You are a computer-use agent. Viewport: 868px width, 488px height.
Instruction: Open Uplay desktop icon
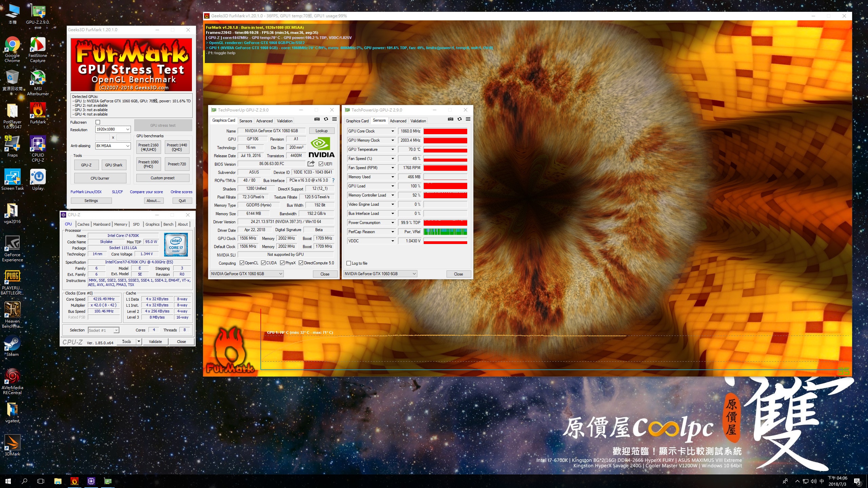38,180
